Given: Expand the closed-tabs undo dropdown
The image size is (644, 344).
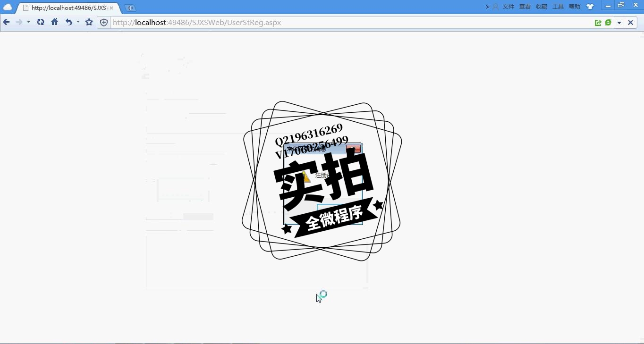Looking at the screenshot, I should [78, 22].
